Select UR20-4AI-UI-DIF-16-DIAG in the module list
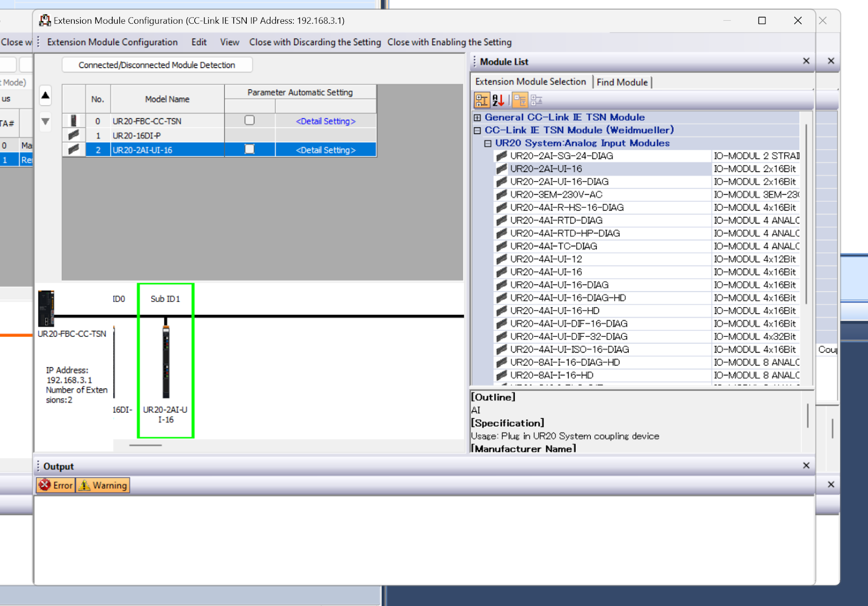 569,323
